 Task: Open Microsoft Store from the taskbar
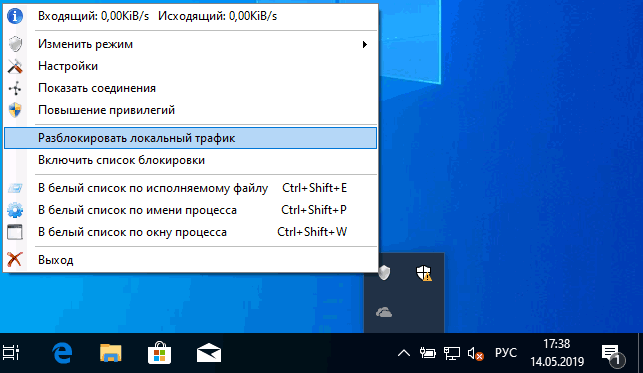[x=160, y=353]
